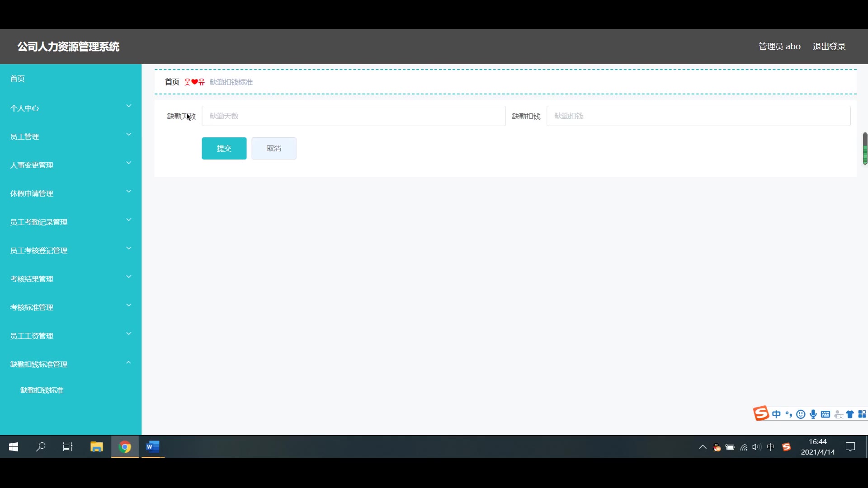Select 缺勤扣钱标准 submenu item

42,390
